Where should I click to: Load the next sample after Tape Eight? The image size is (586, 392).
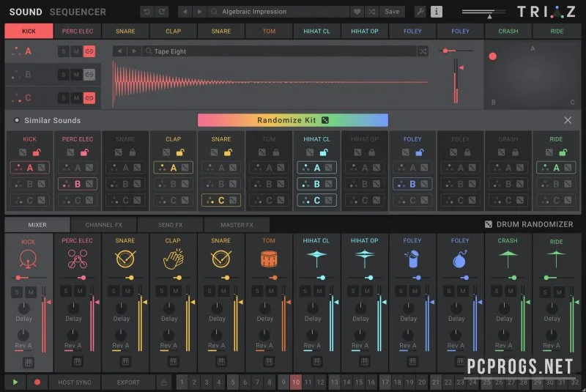134,51
